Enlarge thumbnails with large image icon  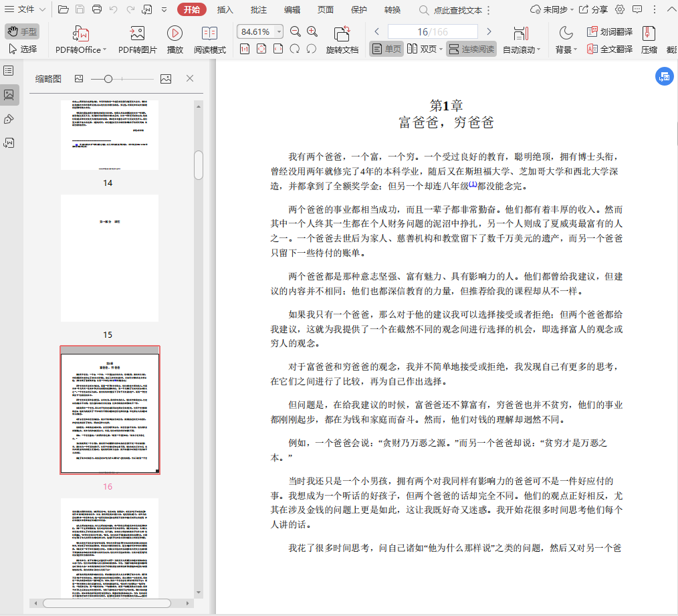[166, 79]
